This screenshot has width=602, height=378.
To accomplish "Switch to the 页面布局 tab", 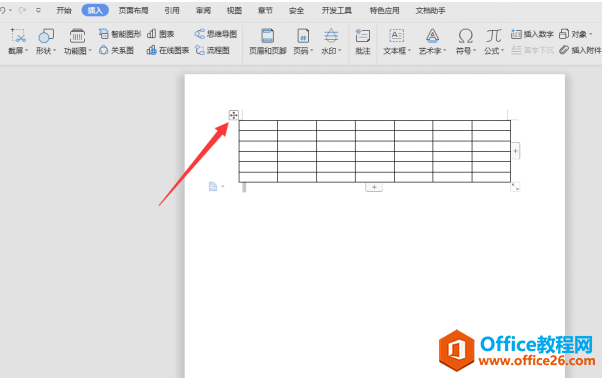I will 133,10.
